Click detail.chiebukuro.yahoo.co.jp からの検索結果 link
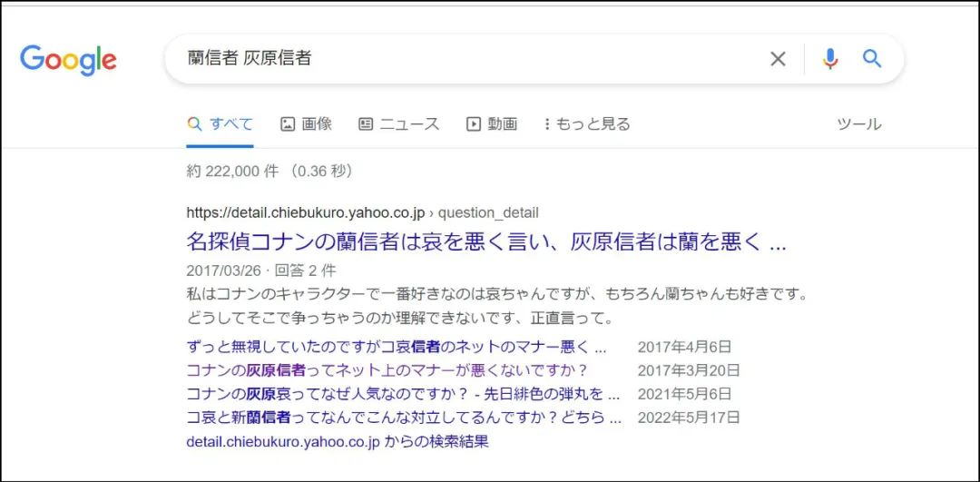Viewport: 980px width, 482px height. pos(338,442)
